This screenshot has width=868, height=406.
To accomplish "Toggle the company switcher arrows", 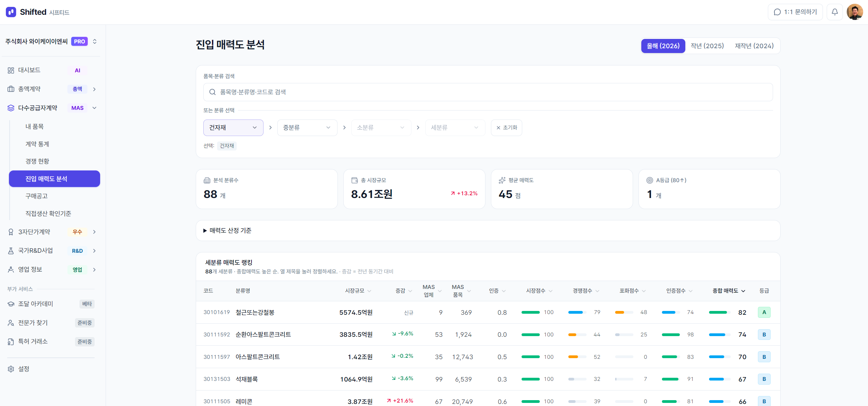I will [95, 41].
